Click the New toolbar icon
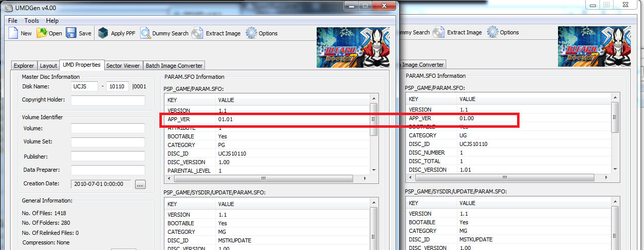This screenshot has width=644, height=250. 14,33
